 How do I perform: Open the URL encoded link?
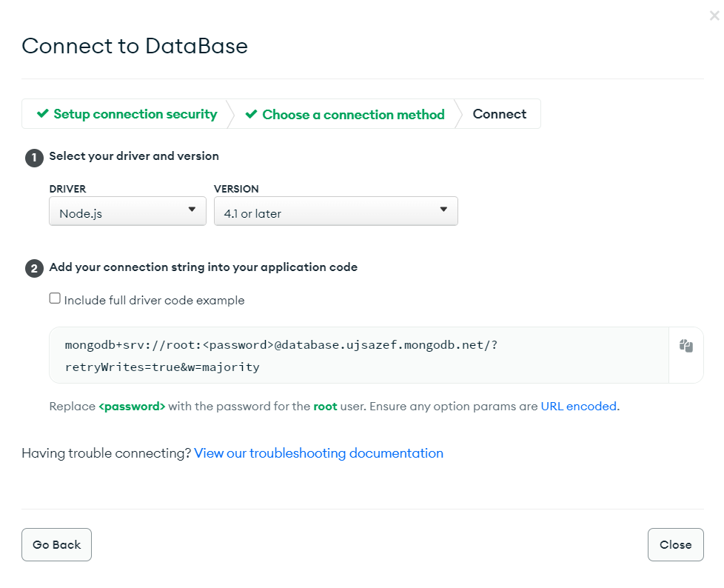tap(579, 406)
